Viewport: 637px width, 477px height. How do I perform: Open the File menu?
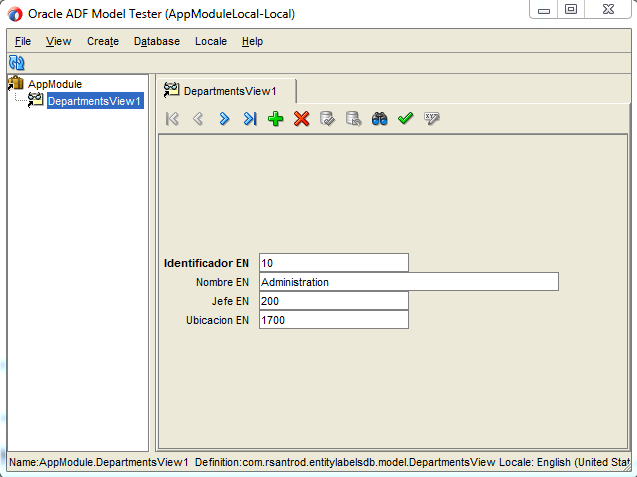point(23,41)
